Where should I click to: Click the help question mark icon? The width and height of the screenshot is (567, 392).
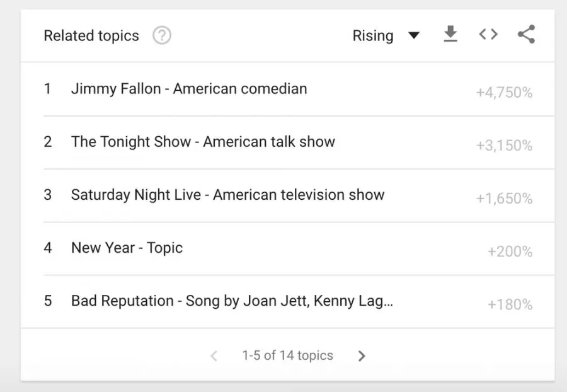click(162, 36)
